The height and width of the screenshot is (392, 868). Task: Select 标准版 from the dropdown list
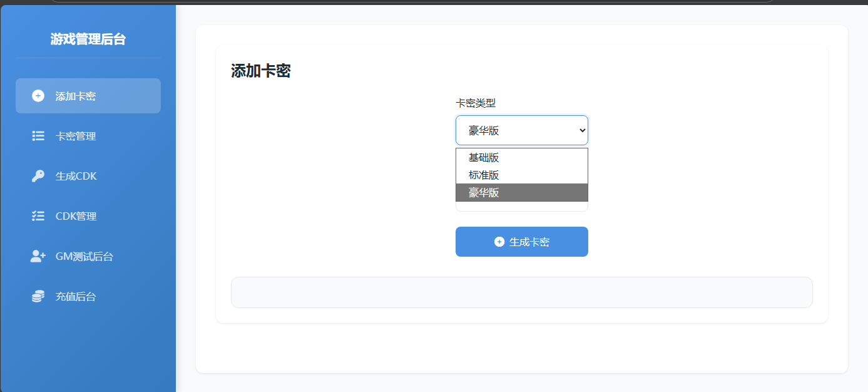point(521,175)
